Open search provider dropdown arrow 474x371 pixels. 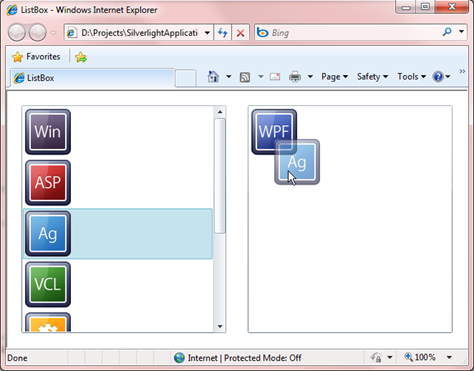tap(461, 32)
